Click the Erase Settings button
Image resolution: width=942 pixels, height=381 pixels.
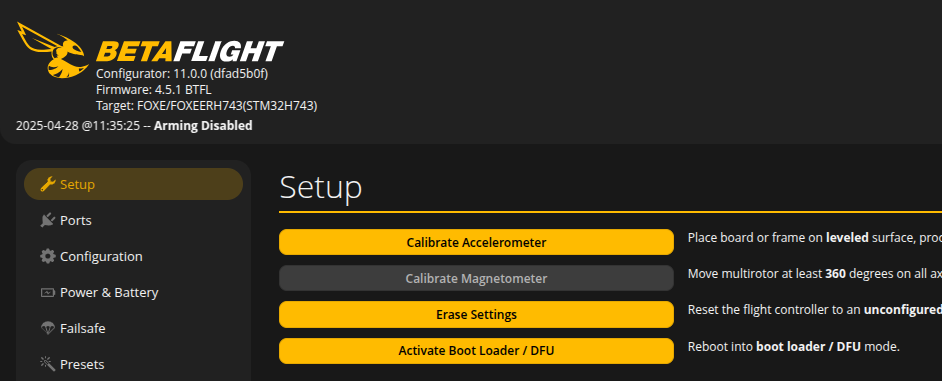476,314
